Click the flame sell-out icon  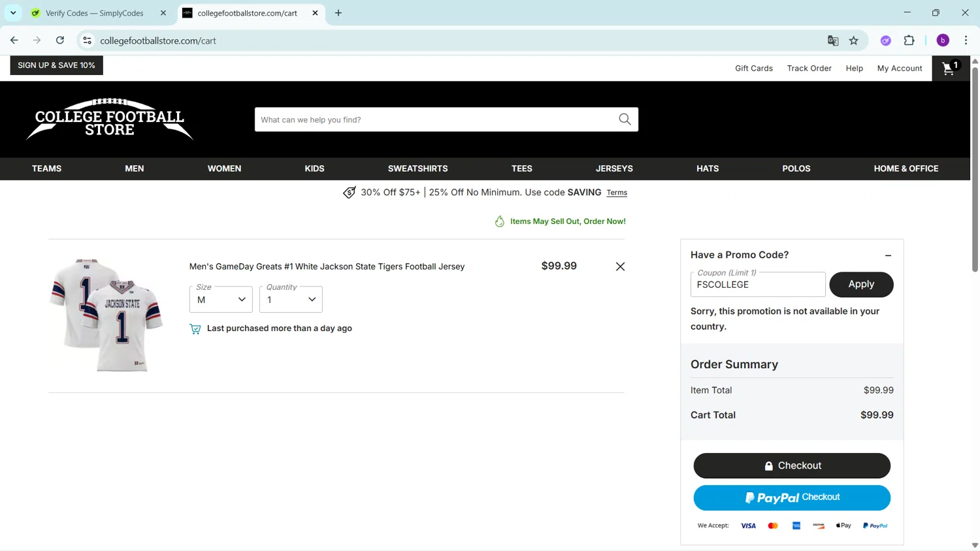[500, 221]
